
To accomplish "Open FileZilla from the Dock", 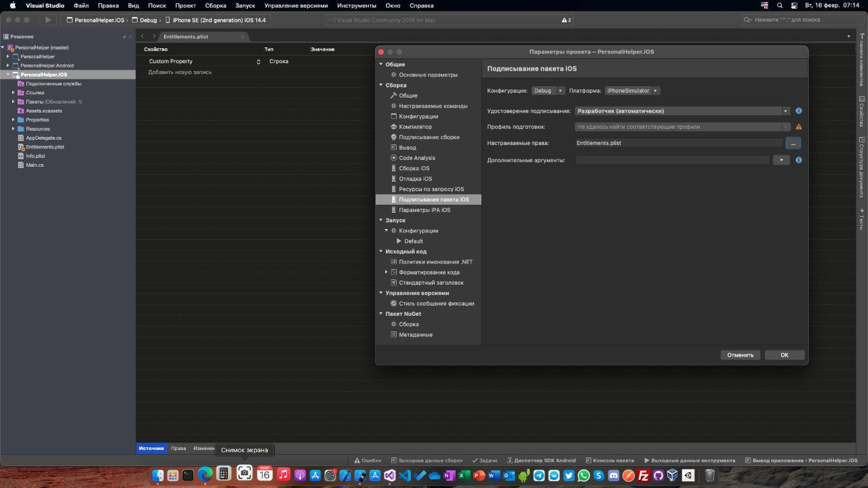I will click(x=644, y=475).
